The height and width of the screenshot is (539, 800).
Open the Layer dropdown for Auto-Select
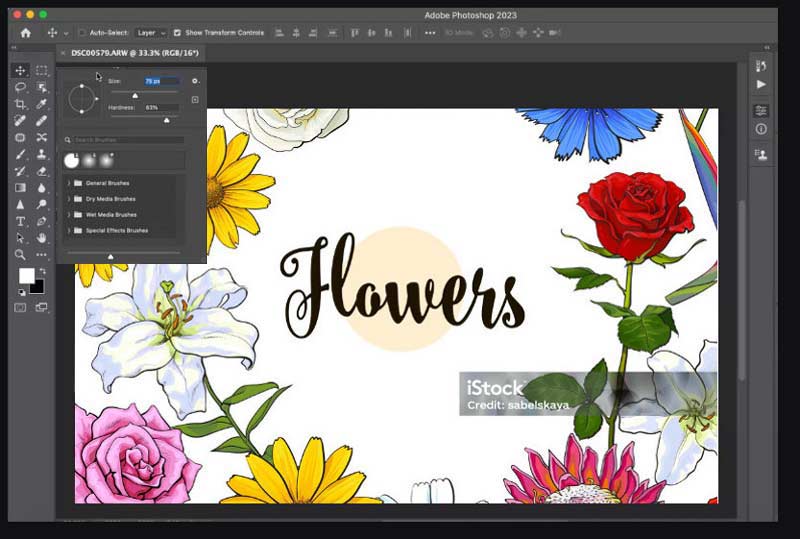click(151, 33)
